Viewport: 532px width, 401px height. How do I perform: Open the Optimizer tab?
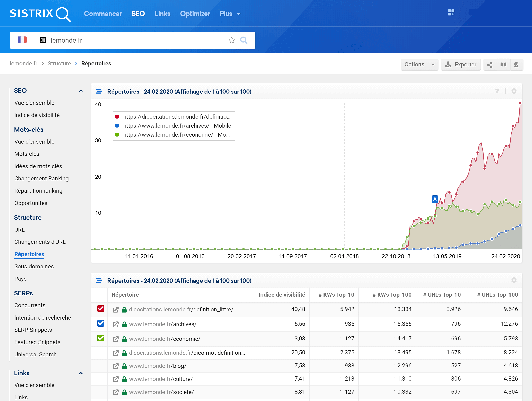195,14
